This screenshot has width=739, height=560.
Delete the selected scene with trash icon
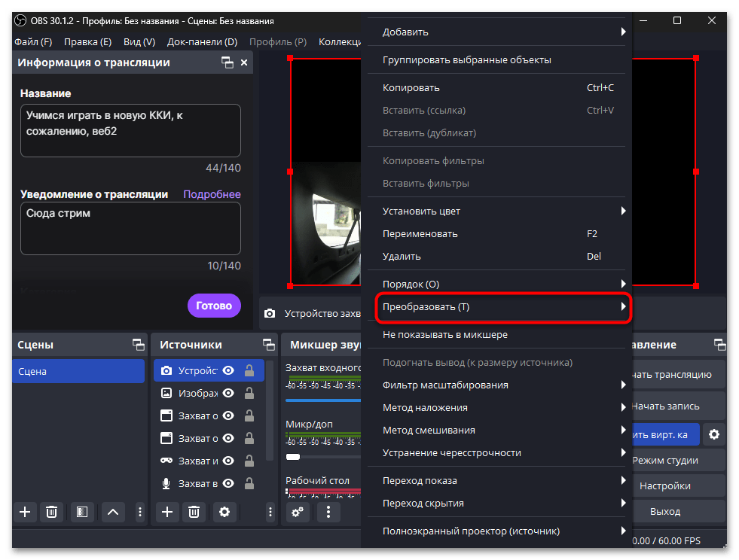click(51, 512)
